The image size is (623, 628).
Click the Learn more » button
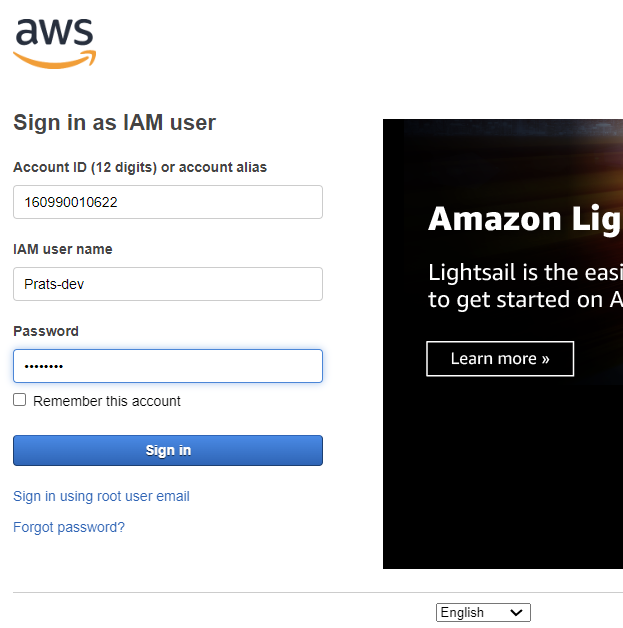500,358
